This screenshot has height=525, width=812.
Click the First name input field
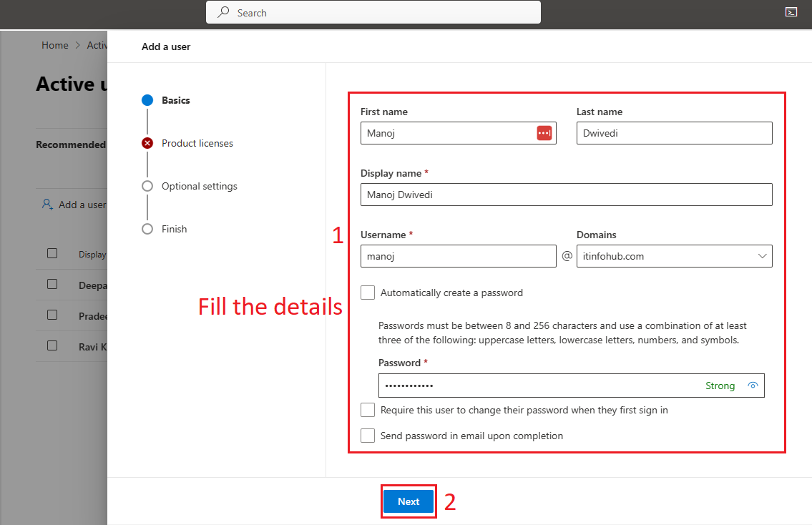(459, 133)
